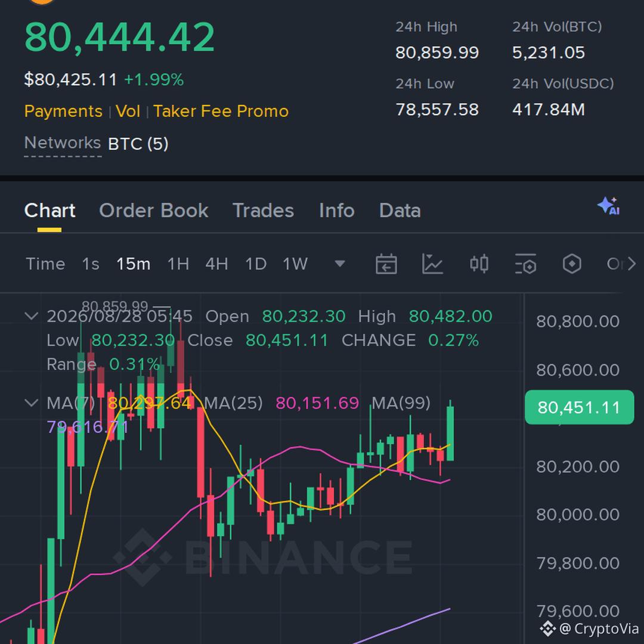The image size is (644, 644).
Task: Click the 24h Vol(USDC) value 417.84M
Action: [x=549, y=110]
